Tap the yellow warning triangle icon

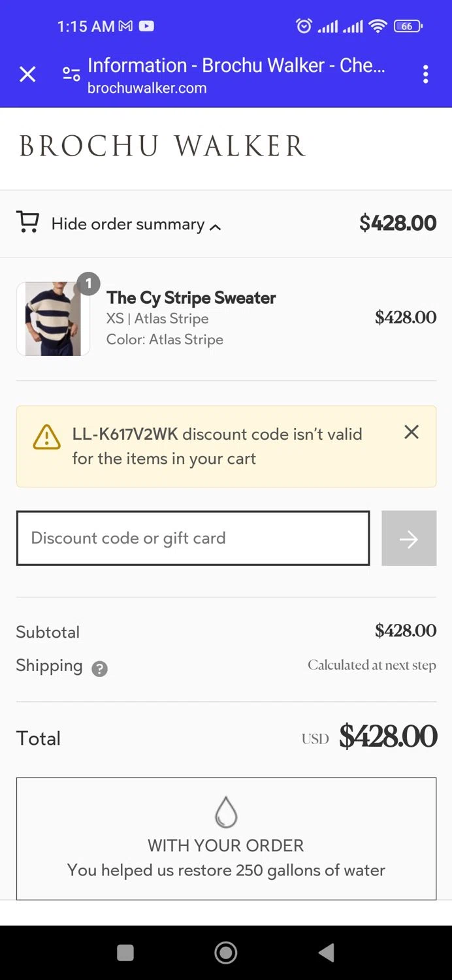pyautogui.click(x=46, y=437)
